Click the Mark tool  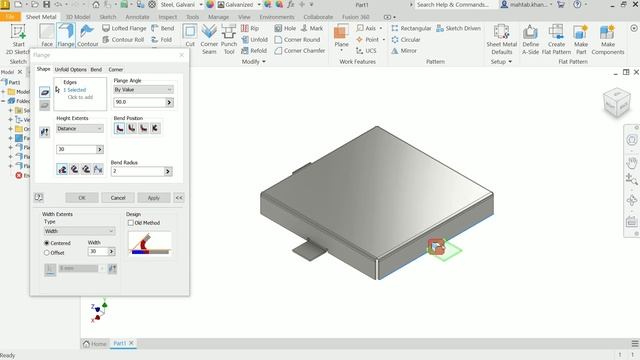pyautogui.click(x=312, y=28)
